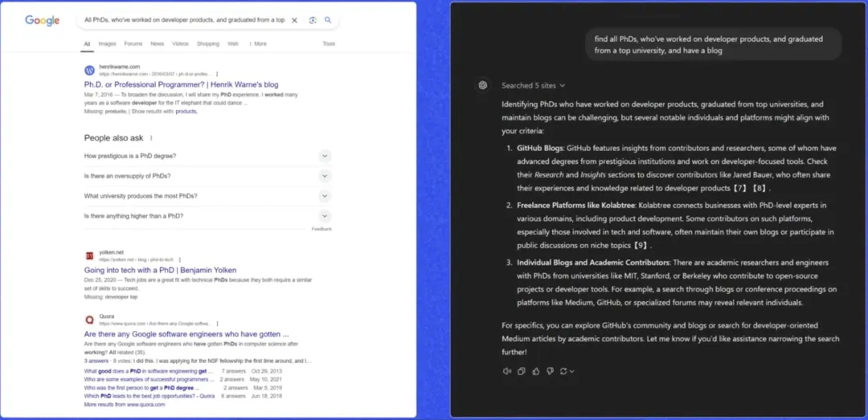Image resolution: width=868 pixels, height=420 pixels.
Task: Click the Google logo
Action: click(42, 20)
